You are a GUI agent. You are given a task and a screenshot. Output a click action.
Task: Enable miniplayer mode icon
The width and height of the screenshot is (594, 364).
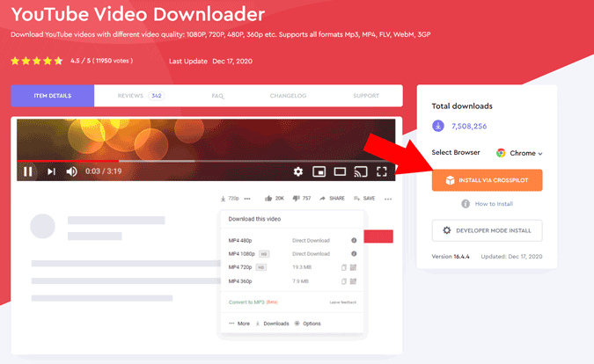click(319, 171)
